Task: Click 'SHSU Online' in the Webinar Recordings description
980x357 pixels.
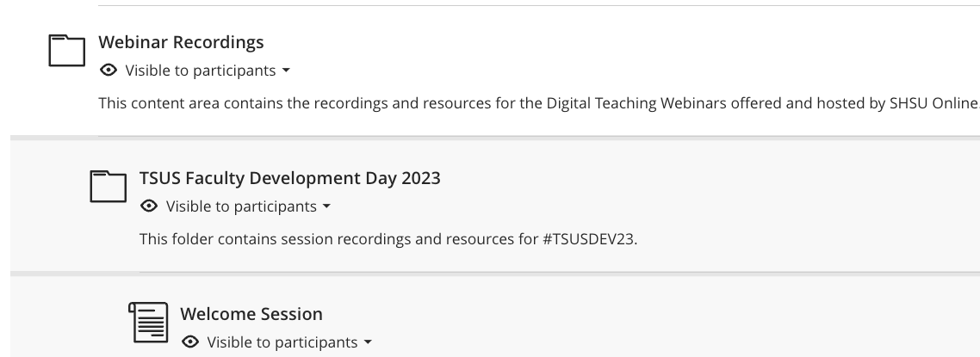Action: [933, 103]
